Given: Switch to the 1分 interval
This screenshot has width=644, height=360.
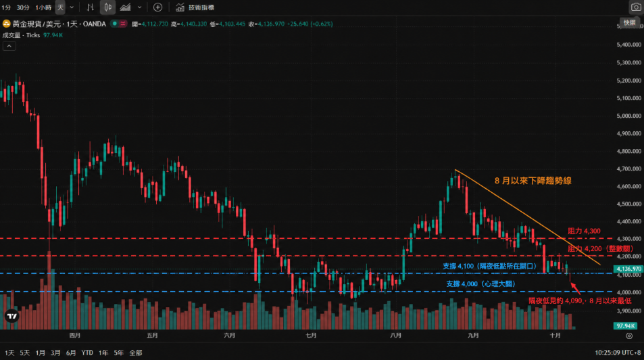Looking at the screenshot, I should (6, 7).
